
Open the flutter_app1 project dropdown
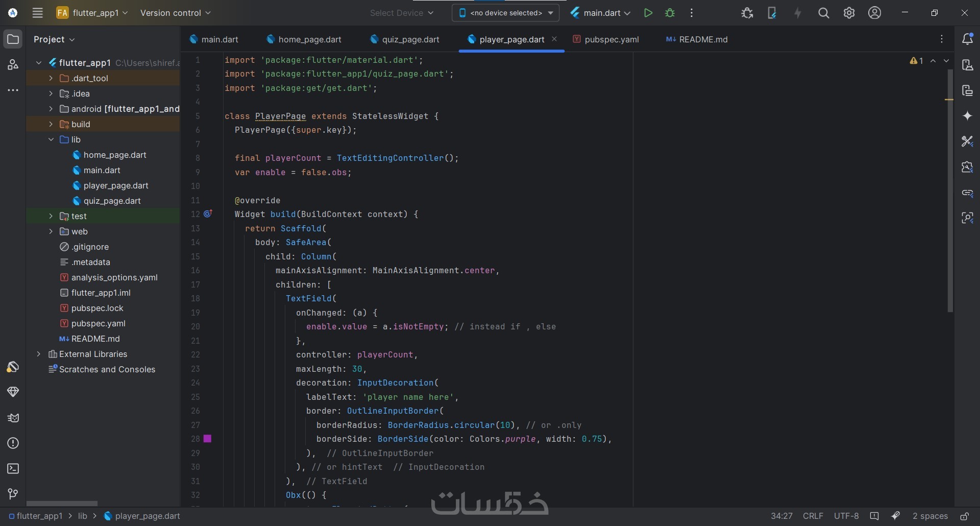click(x=92, y=13)
